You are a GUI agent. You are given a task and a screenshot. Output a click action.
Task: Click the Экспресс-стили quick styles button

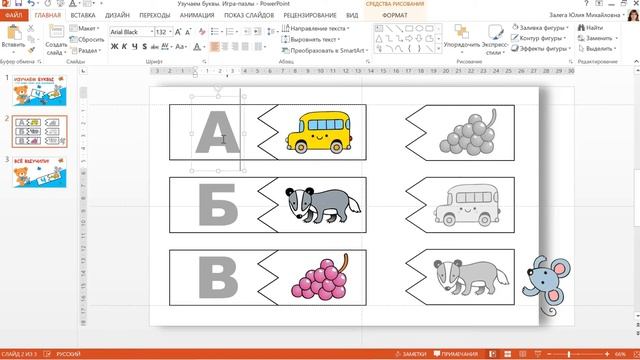(495, 39)
